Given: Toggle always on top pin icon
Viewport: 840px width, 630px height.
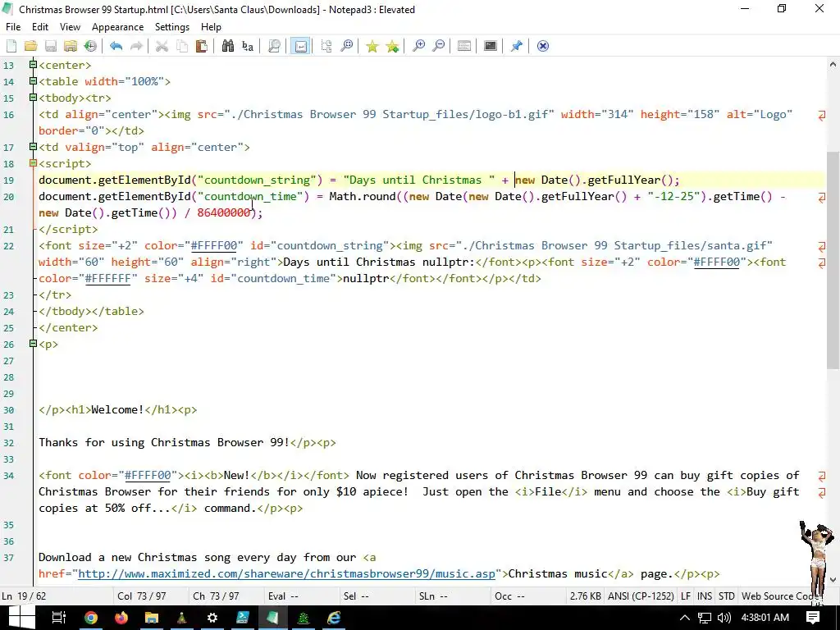Looking at the screenshot, I should click(x=517, y=46).
